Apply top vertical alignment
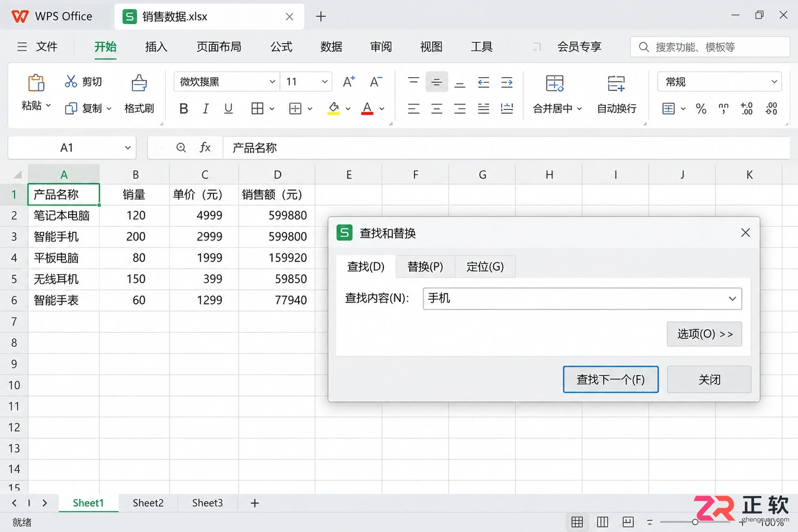 click(413, 82)
